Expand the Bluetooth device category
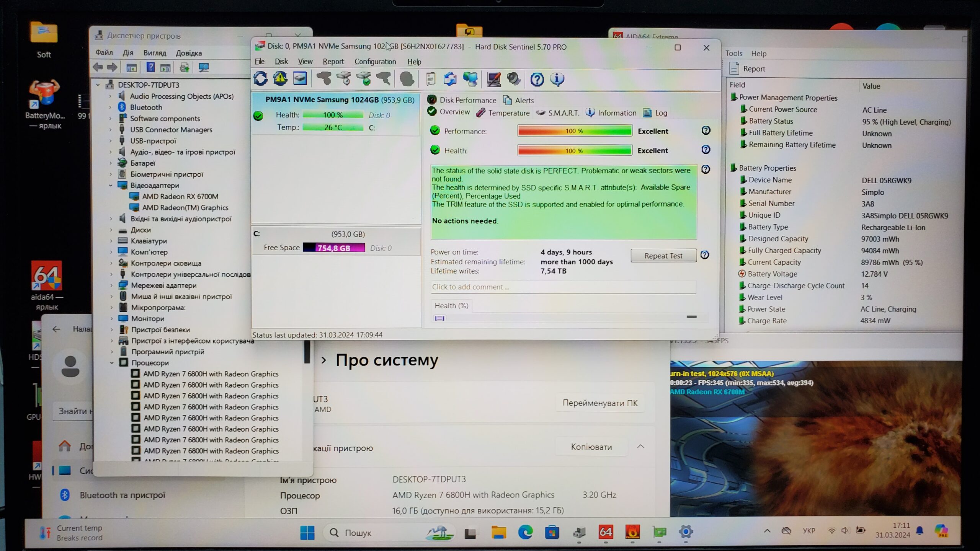 pos(111,108)
